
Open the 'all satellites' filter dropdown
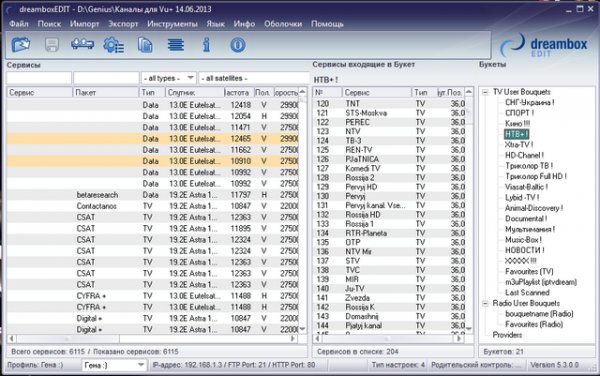coord(254,78)
